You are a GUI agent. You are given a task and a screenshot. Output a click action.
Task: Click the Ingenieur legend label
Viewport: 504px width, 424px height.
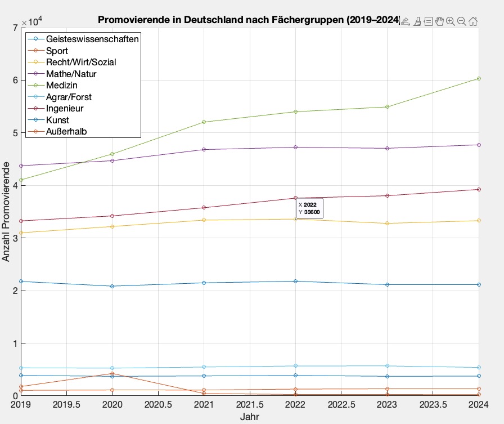[65, 108]
